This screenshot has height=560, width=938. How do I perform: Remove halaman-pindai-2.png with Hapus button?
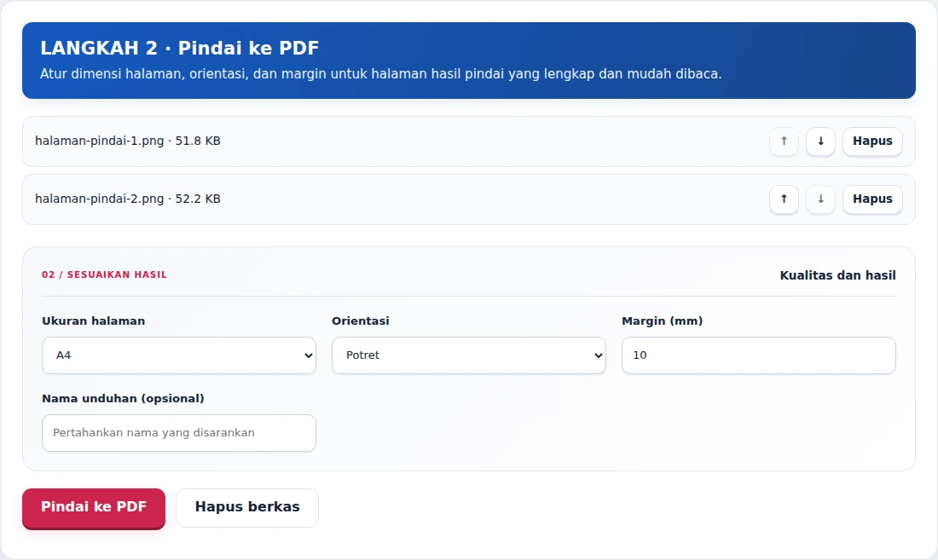(x=872, y=199)
